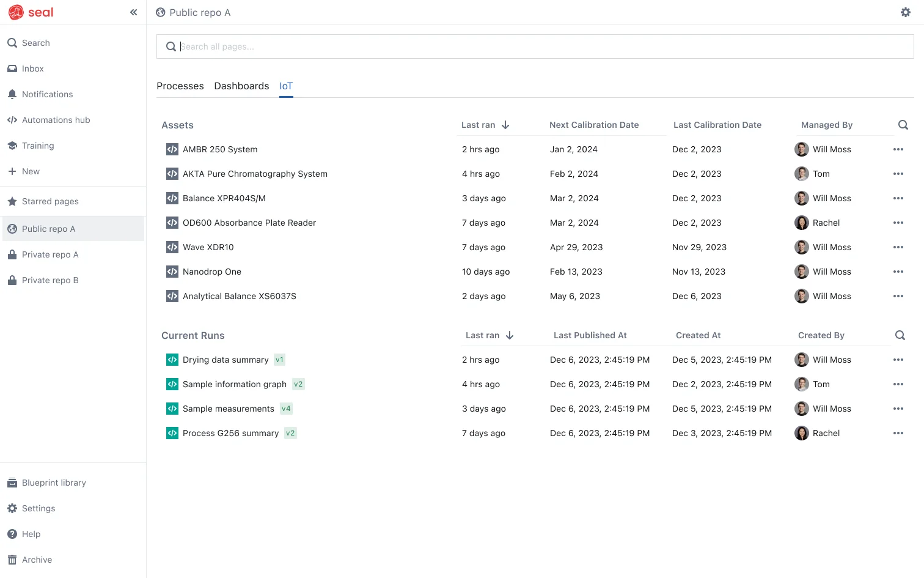
Task: Open more options for AMBR 250 System
Action: 898,149
